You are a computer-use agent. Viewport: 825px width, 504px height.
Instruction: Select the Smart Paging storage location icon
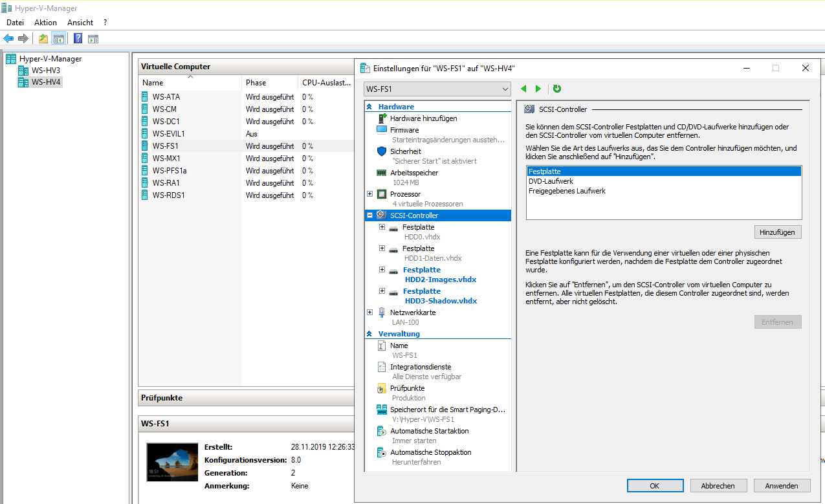coord(382,410)
